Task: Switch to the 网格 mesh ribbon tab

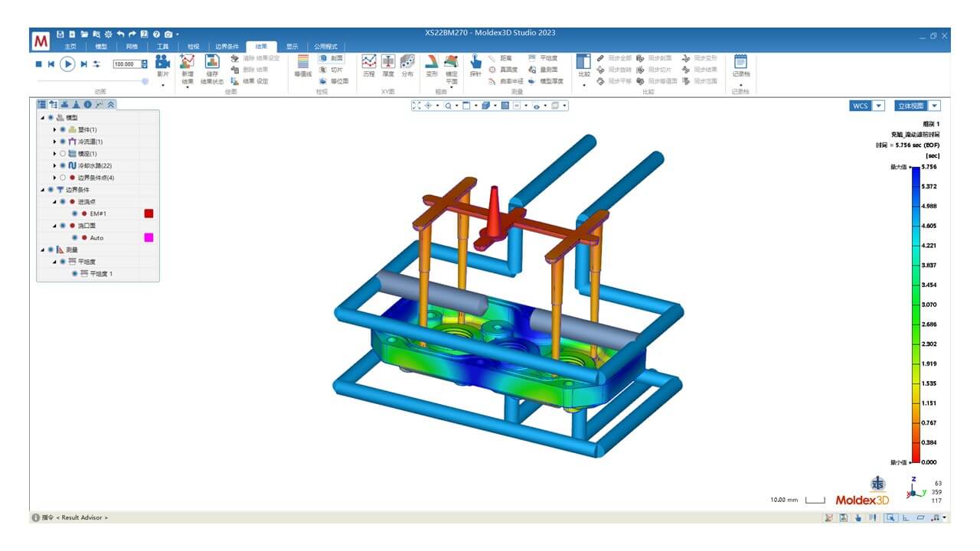Action: pyautogui.click(x=132, y=47)
